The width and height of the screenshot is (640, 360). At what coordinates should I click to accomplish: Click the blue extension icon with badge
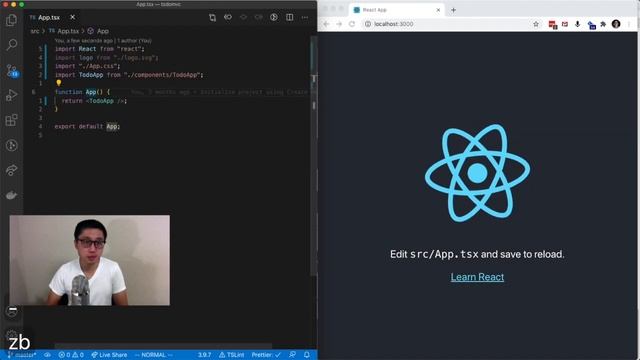[591, 25]
